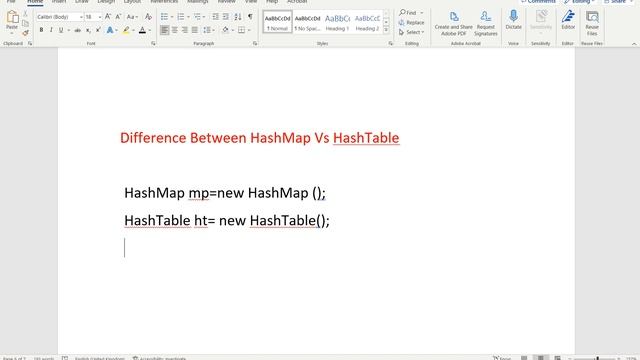
Task: Click Replace in Editing group
Action: pyautogui.click(x=411, y=22)
